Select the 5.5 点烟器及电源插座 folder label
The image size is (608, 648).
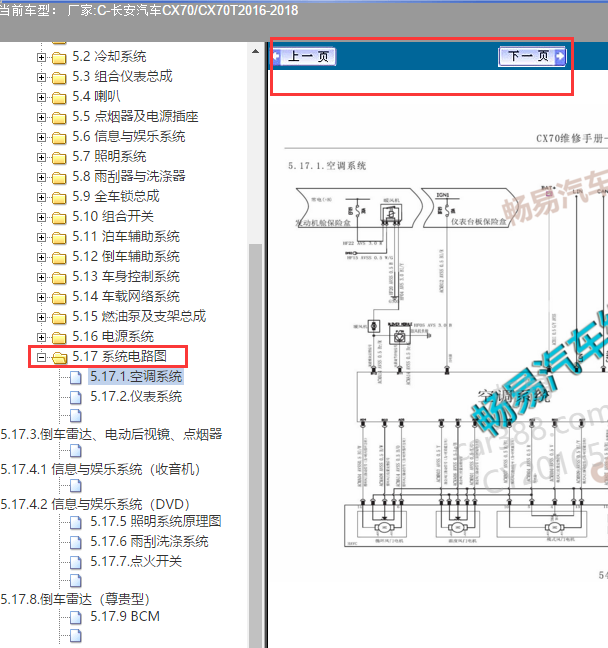[x=135, y=117]
